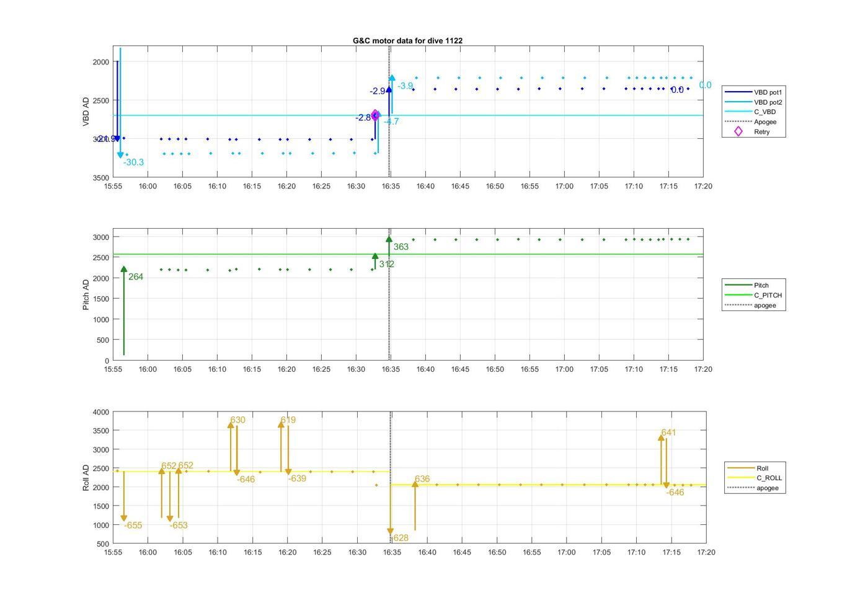Click the '3500' tick on VBD y-axis
Image resolution: width=868 pixels, height=611 pixels.
coord(100,178)
